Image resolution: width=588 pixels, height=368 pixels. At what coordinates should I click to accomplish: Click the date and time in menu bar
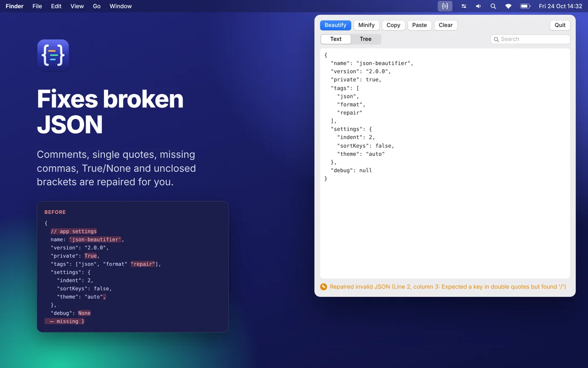coord(560,6)
